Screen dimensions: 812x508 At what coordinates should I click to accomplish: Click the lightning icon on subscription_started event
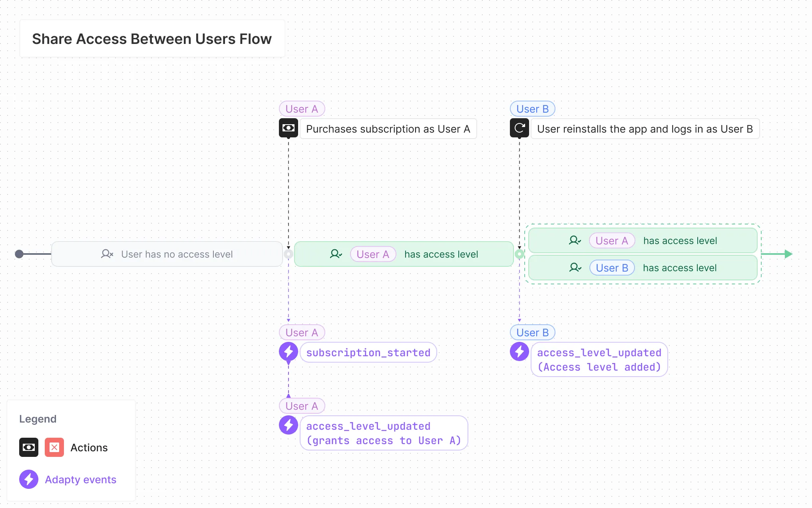coord(288,352)
